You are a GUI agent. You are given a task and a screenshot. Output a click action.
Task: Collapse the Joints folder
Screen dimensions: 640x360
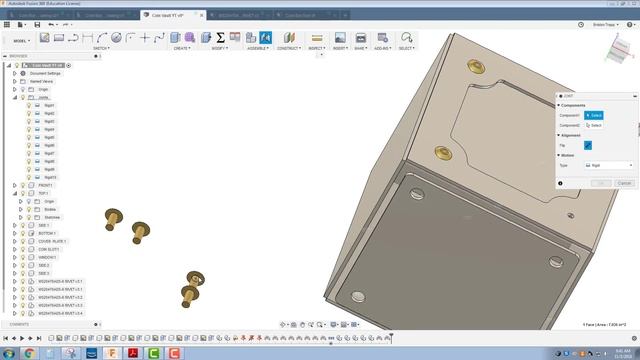[x=15, y=97]
